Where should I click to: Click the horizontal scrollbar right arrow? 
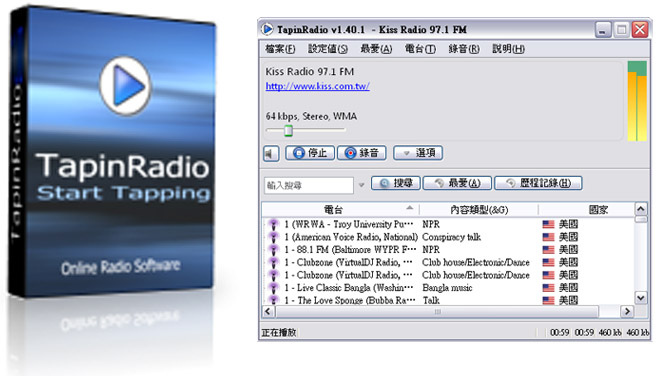tap(627, 312)
